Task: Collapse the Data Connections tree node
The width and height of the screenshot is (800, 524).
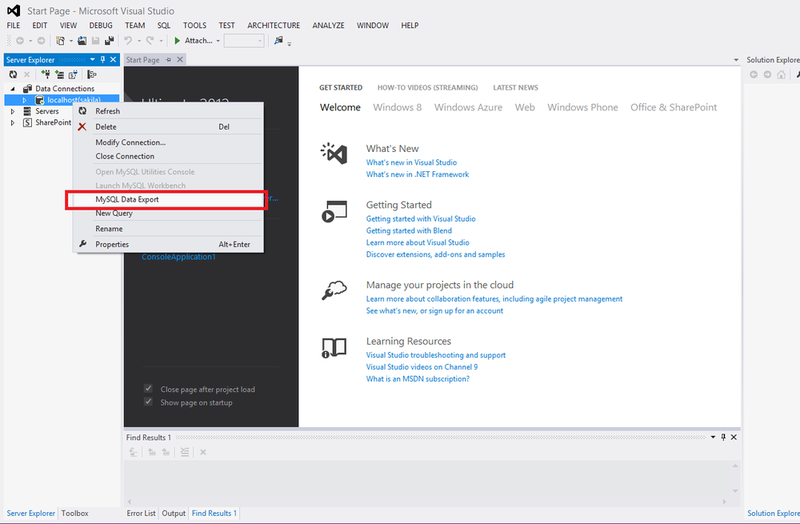Action: click(x=13, y=89)
